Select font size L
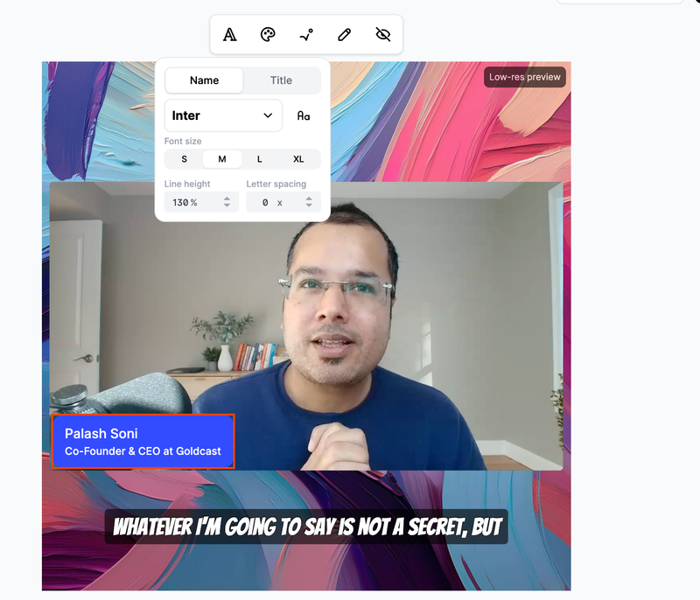The width and height of the screenshot is (700, 600). pyautogui.click(x=260, y=159)
